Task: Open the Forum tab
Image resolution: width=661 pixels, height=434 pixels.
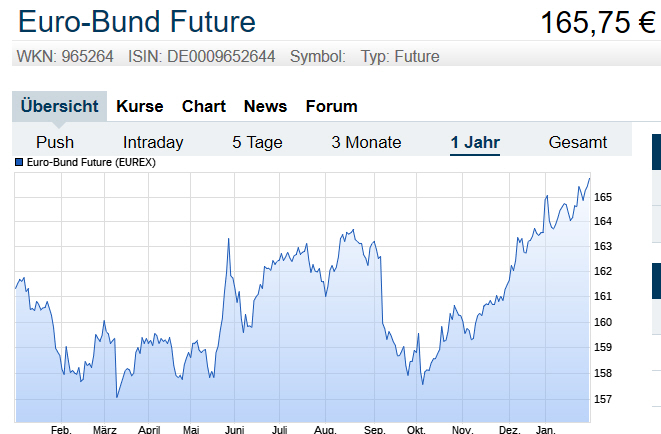Action: coord(331,106)
